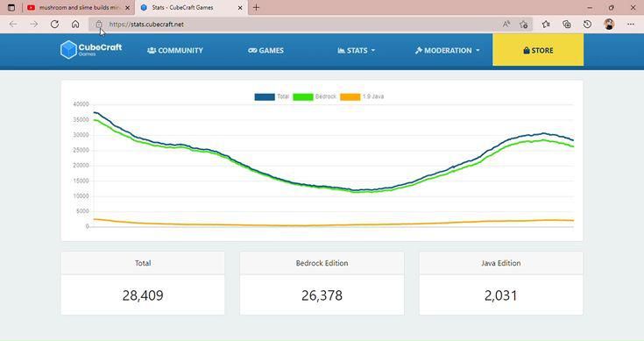Toggle the Bedrock series in chart legend

(x=315, y=96)
